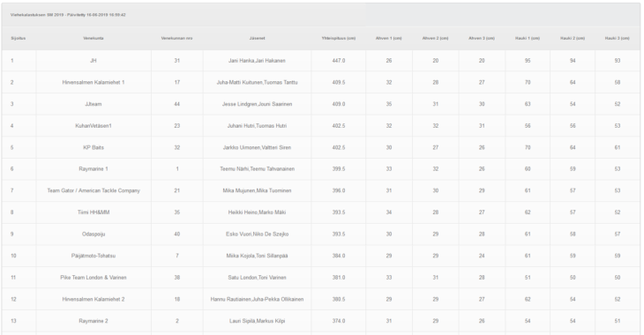Select the JJteam row name

(94, 104)
